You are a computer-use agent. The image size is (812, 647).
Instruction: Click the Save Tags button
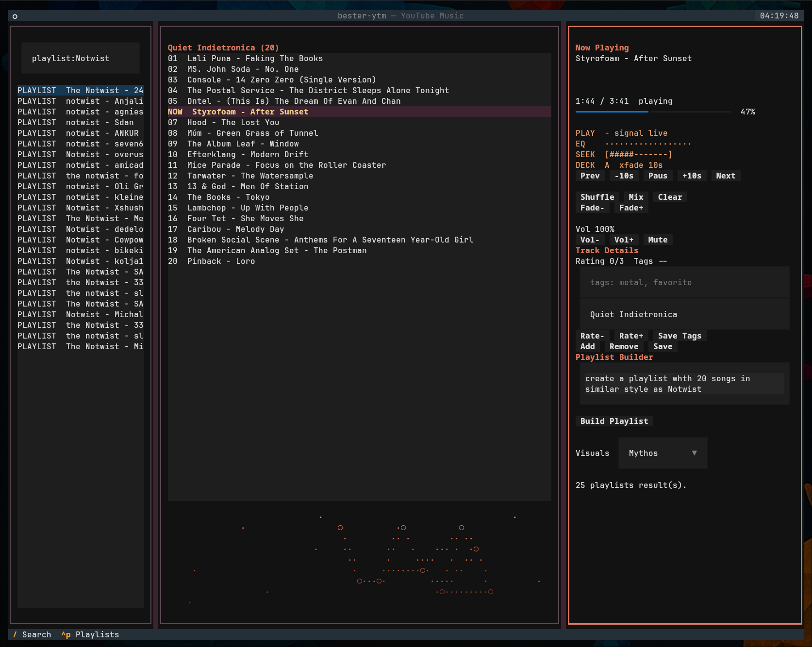[x=679, y=336]
